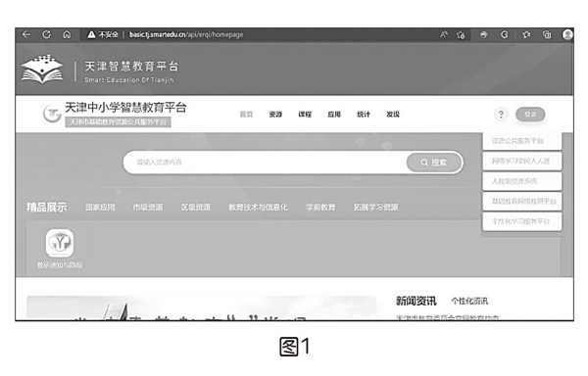Open 网络学习空间人人通 link
Viewport: 588px width, 376px height.
[x=522, y=161]
